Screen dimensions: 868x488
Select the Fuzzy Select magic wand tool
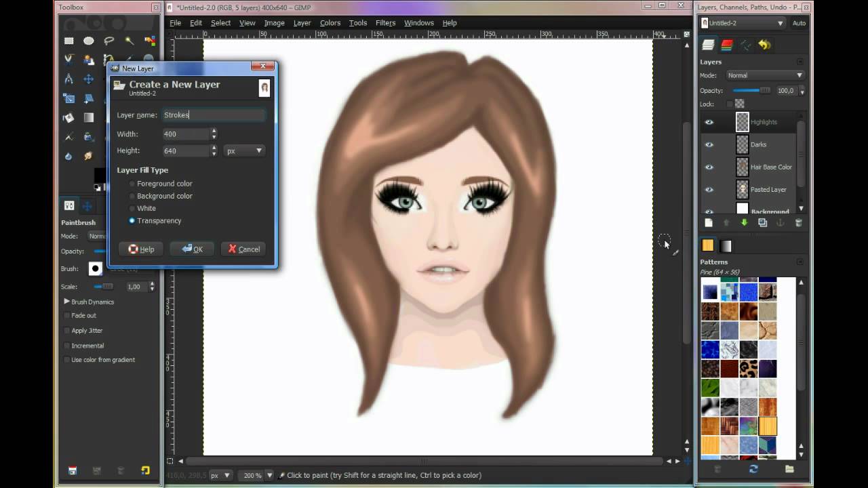129,41
